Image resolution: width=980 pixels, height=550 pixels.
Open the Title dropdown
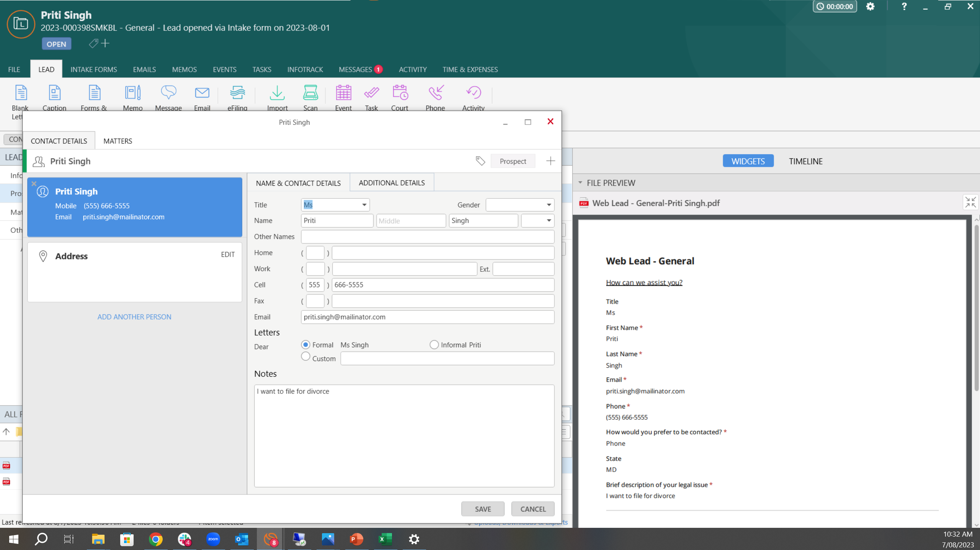coord(364,205)
